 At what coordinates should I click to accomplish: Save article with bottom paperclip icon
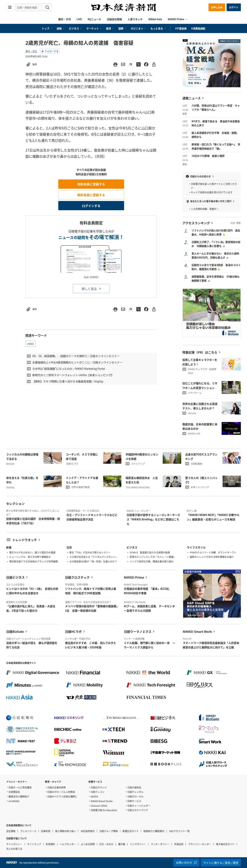[x=28, y=309]
